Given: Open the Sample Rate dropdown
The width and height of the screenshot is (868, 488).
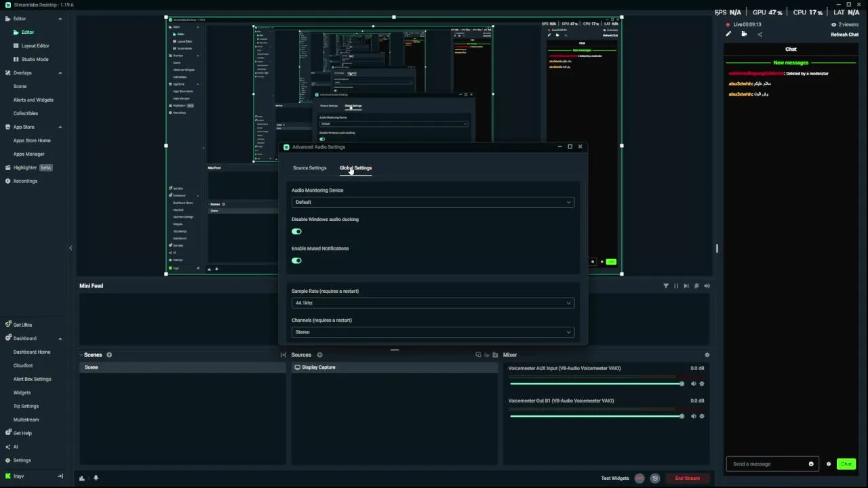Looking at the screenshot, I should (433, 303).
